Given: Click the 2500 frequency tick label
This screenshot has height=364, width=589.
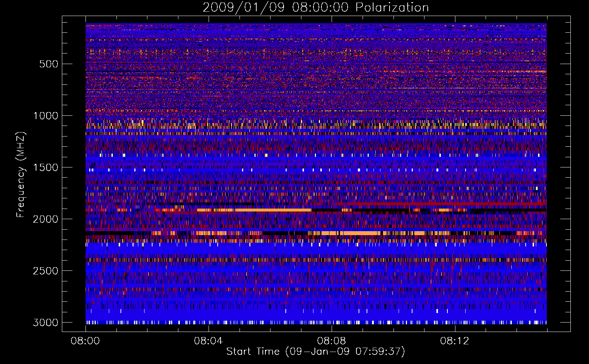Looking at the screenshot, I should [46, 271].
